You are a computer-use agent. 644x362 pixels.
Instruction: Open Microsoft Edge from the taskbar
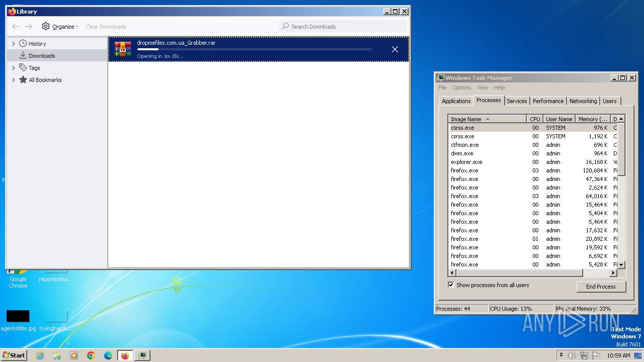coord(108,355)
